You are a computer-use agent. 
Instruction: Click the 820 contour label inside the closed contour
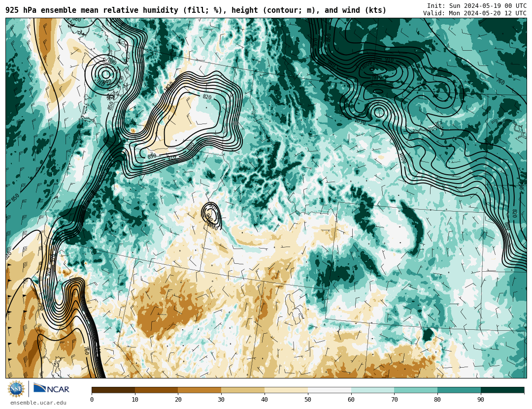(x=207, y=97)
